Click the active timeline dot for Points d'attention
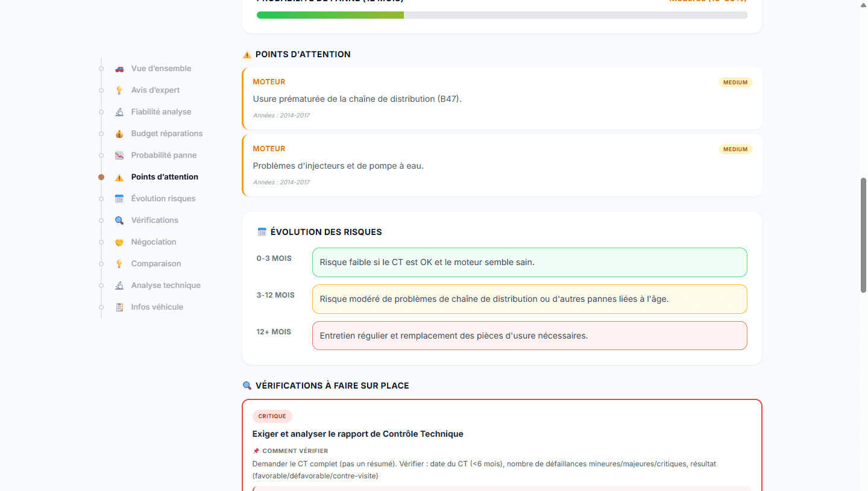Screen dimensions: 868x491 [x=101, y=177]
